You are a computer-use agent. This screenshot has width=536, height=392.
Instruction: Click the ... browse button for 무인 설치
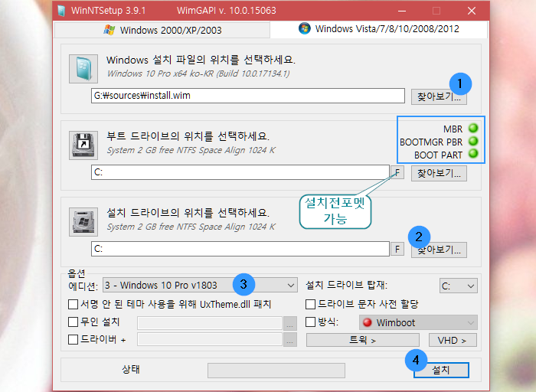(x=290, y=323)
